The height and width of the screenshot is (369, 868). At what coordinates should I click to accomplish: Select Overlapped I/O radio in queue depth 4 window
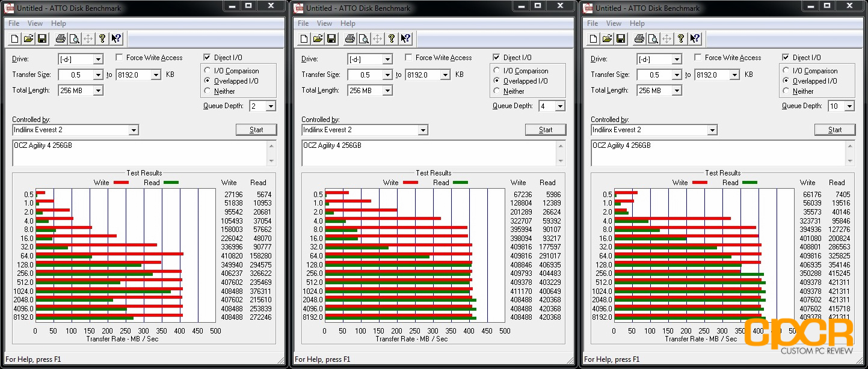pyautogui.click(x=497, y=81)
